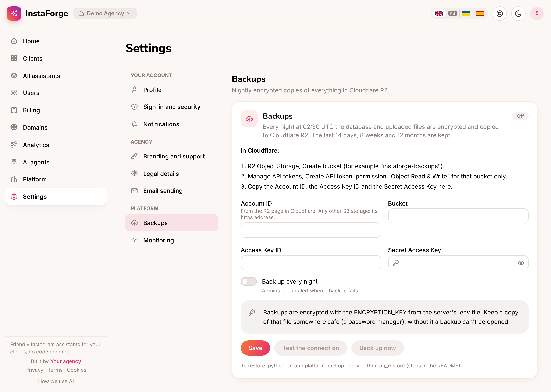Open Clients in sidebar
This screenshot has height=392, width=551.
pos(56,58)
